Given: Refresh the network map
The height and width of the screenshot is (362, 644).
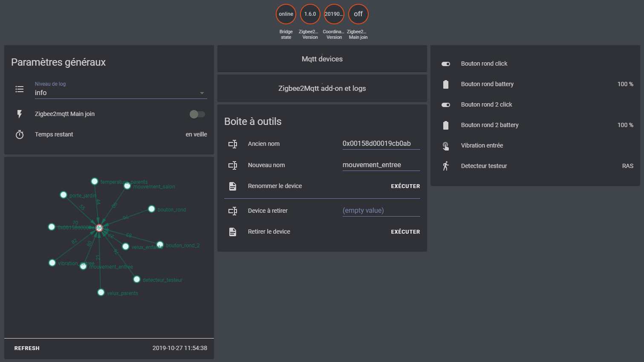Looking at the screenshot, I should [27, 348].
